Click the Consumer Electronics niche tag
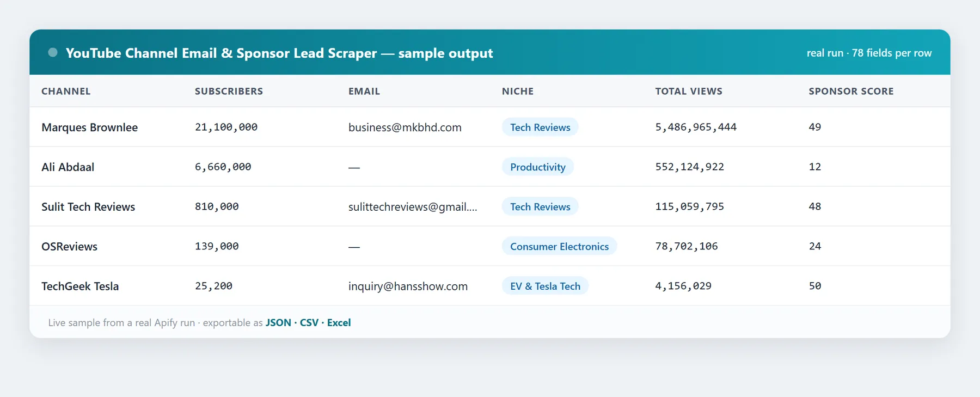The height and width of the screenshot is (397, 980). tap(559, 246)
